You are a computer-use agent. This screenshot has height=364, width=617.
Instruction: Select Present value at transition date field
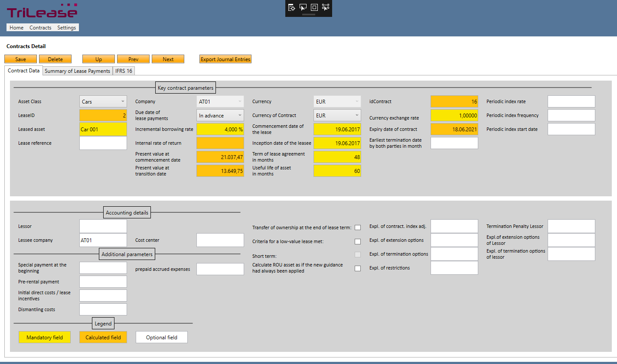point(220,171)
